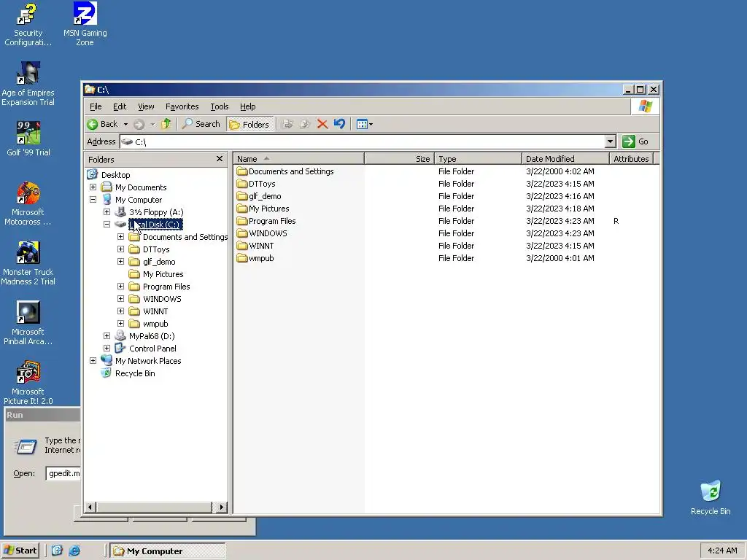Open the Edit menu
747x560 pixels.
click(x=120, y=106)
